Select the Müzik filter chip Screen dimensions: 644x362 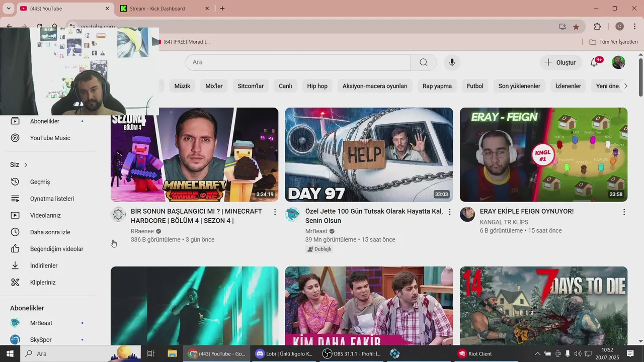click(182, 86)
